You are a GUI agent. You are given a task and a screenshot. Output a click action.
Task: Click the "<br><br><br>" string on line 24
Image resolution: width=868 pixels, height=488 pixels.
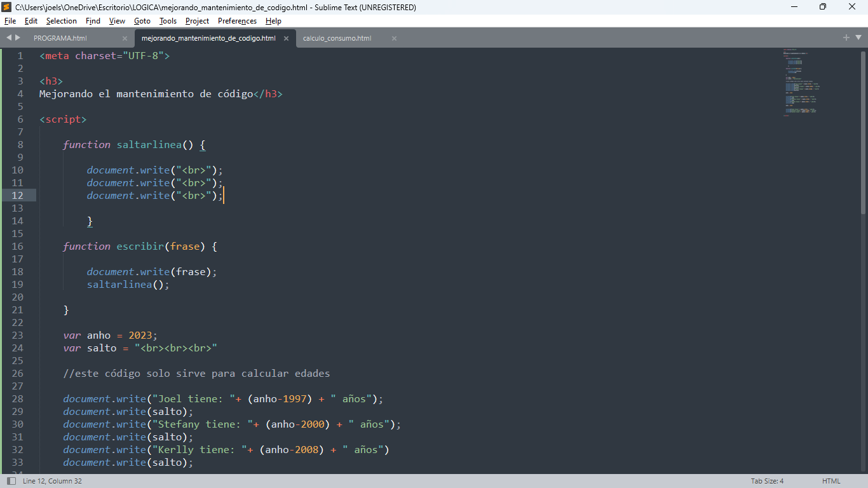coord(176,348)
